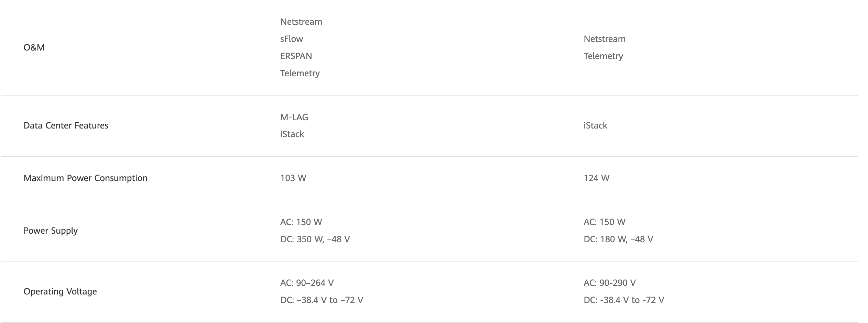Click the Maximum Power Consumption label
Image resolution: width=868 pixels, height=323 pixels.
(x=85, y=178)
